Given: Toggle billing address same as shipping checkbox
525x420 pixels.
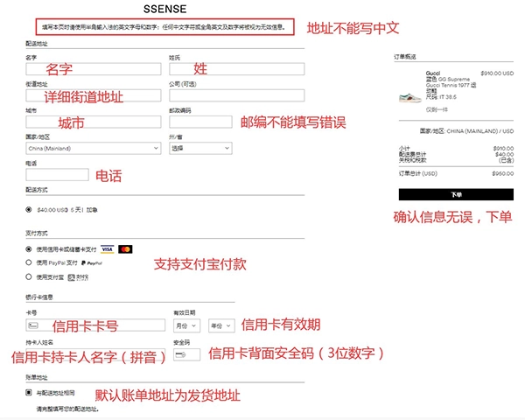Looking at the screenshot, I should pyautogui.click(x=29, y=394).
